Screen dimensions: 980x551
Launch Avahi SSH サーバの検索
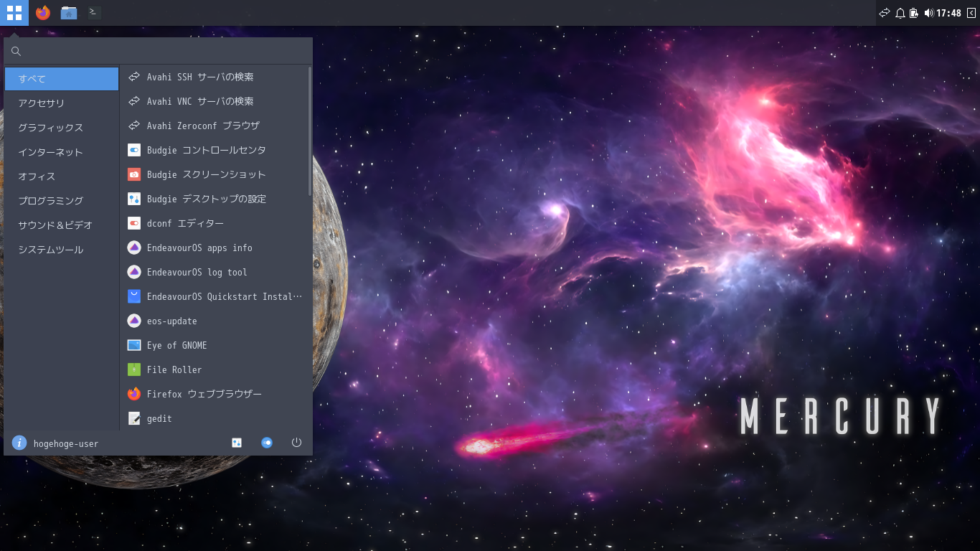point(214,77)
